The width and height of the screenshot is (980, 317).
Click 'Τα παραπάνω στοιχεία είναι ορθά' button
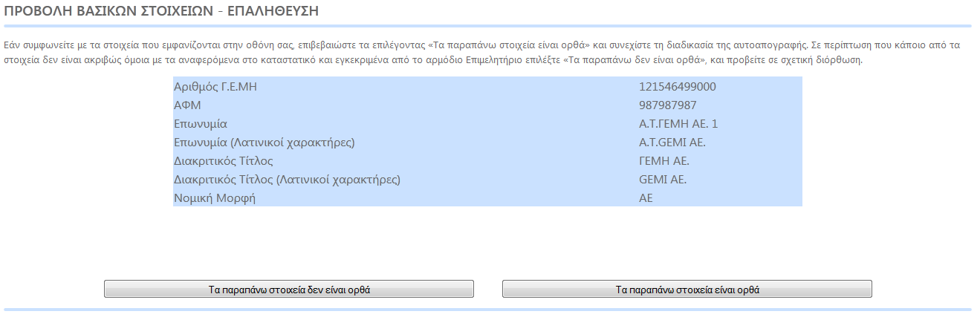(x=687, y=290)
